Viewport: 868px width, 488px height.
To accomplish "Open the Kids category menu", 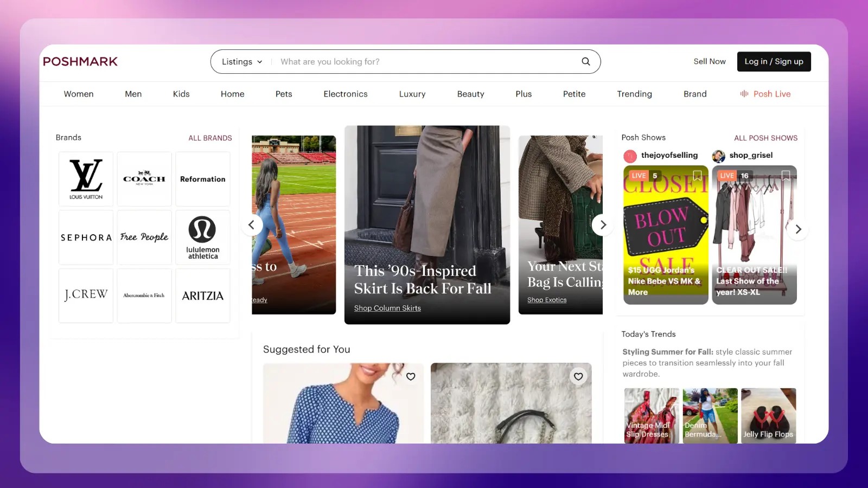I will click(181, 94).
